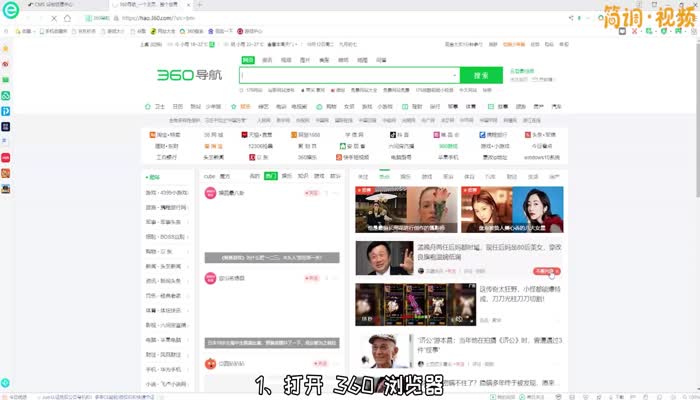700x400 pixels.
Task: Open the 游戏中心 bookmark
Action: [x=250, y=31]
